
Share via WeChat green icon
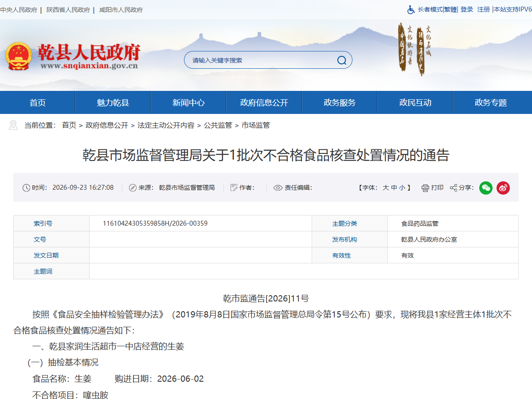pyautogui.click(x=486, y=188)
